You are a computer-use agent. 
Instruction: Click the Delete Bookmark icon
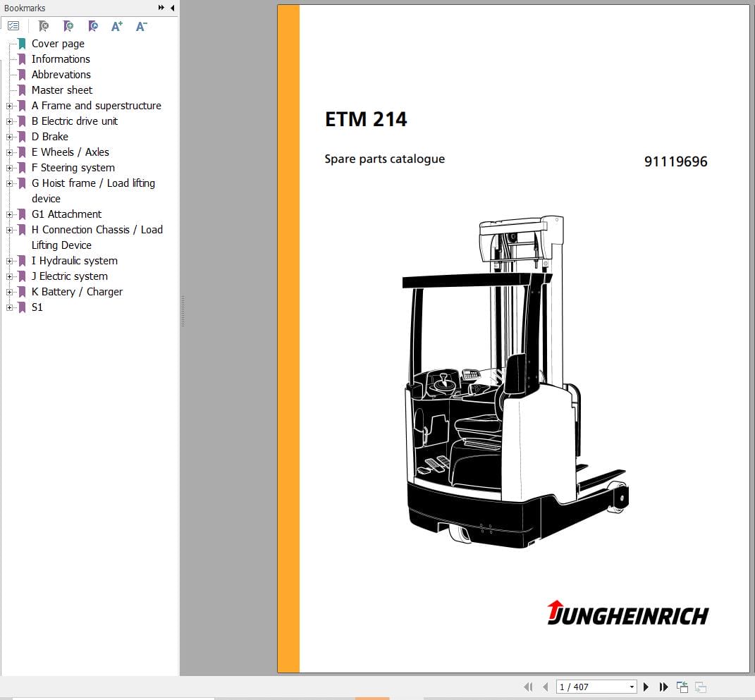(44, 25)
